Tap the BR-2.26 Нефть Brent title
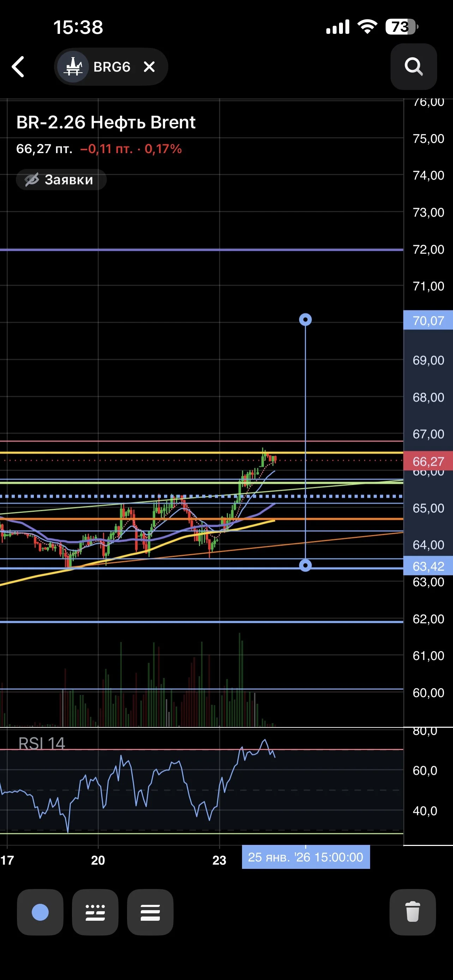Image resolution: width=453 pixels, height=980 pixels. click(x=106, y=122)
